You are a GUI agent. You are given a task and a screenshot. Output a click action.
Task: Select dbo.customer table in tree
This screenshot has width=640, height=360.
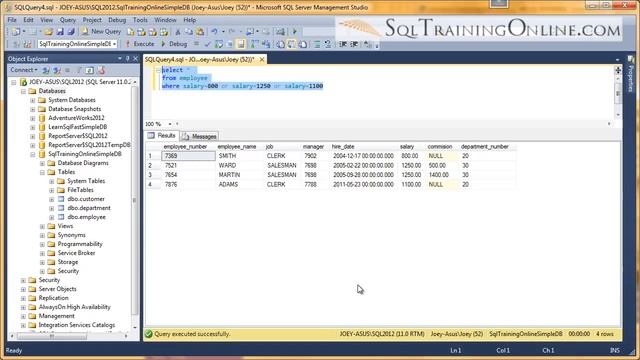tap(86, 199)
